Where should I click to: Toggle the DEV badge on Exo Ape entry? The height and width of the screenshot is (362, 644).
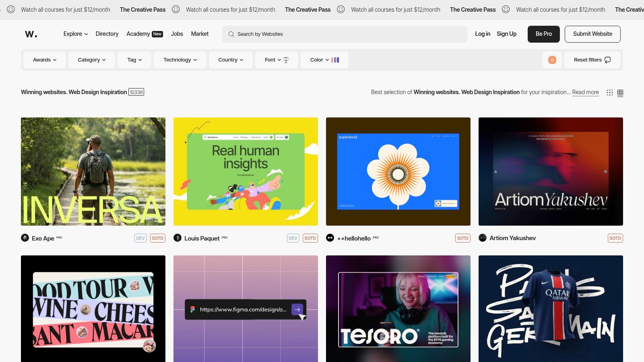click(x=140, y=238)
